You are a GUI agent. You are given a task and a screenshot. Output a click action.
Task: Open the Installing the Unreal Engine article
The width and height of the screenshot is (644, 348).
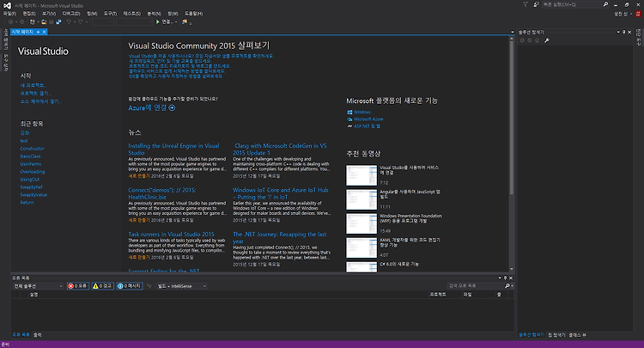pos(173,150)
